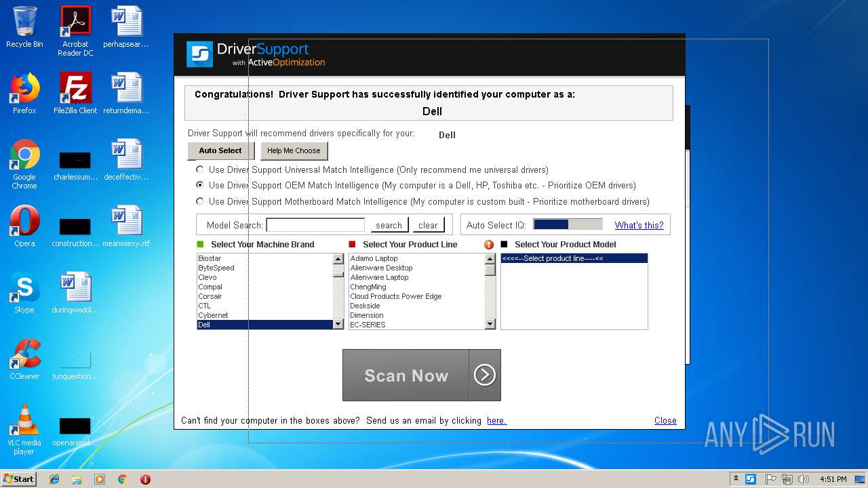Image resolution: width=868 pixels, height=488 pixels.
Task: Open the duringweddi Word document
Action: (75, 293)
